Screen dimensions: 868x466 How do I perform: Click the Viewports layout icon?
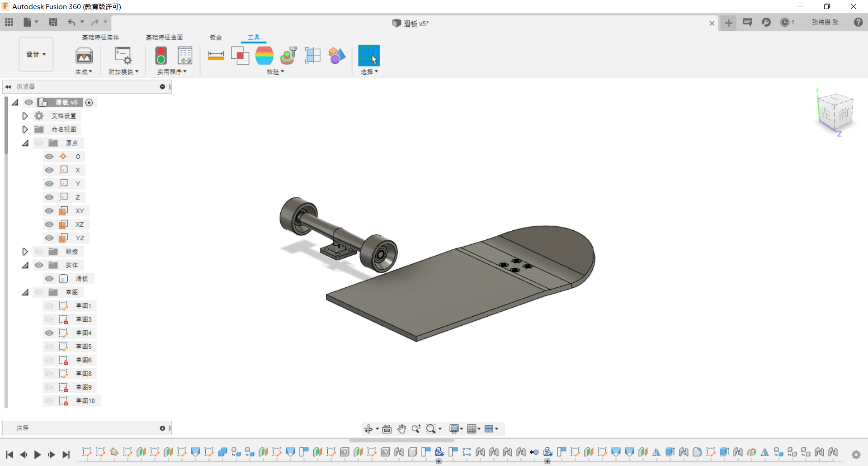pyautogui.click(x=489, y=429)
